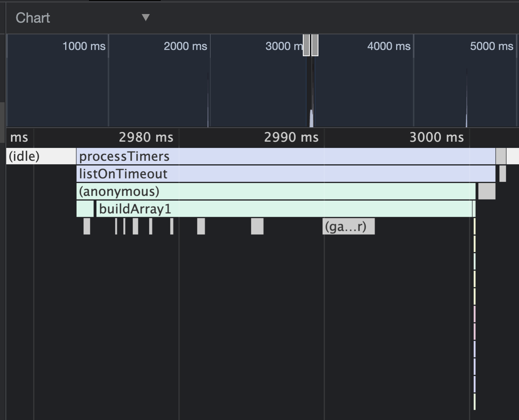The height and width of the screenshot is (420, 519).
Task: Click the 2000 ms overview label
Action: [185, 46]
